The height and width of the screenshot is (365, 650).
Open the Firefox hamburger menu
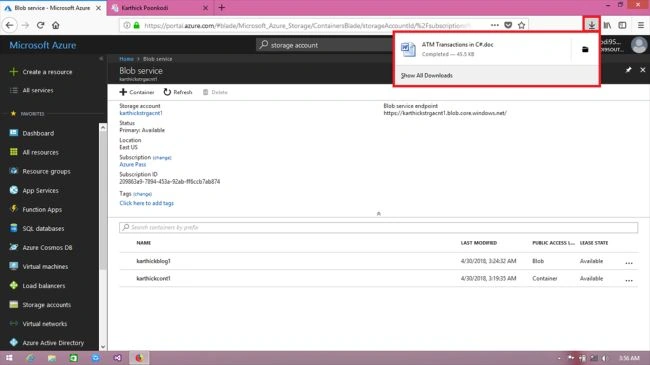point(640,25)
